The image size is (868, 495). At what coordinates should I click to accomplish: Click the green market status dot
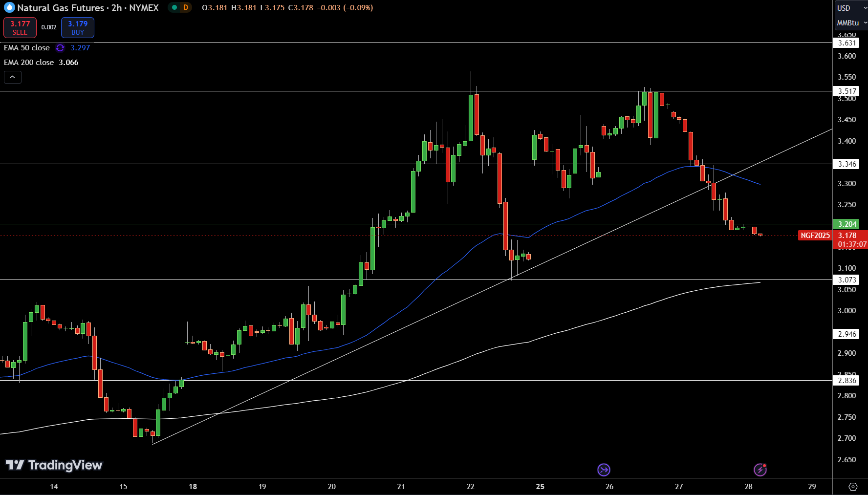coord(174,7)
